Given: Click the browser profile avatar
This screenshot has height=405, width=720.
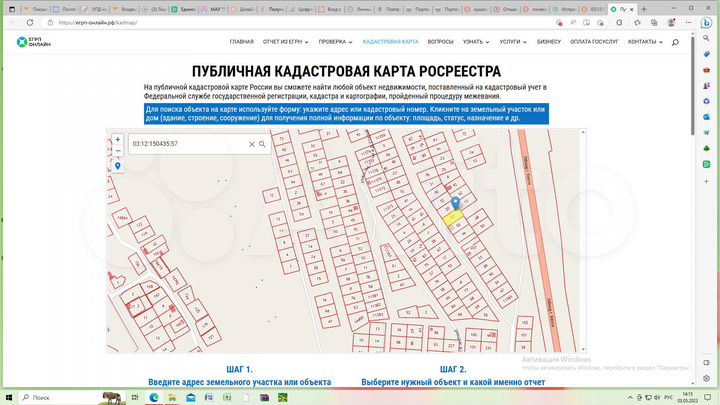Looking at the screenshot, I should [671, 22].
